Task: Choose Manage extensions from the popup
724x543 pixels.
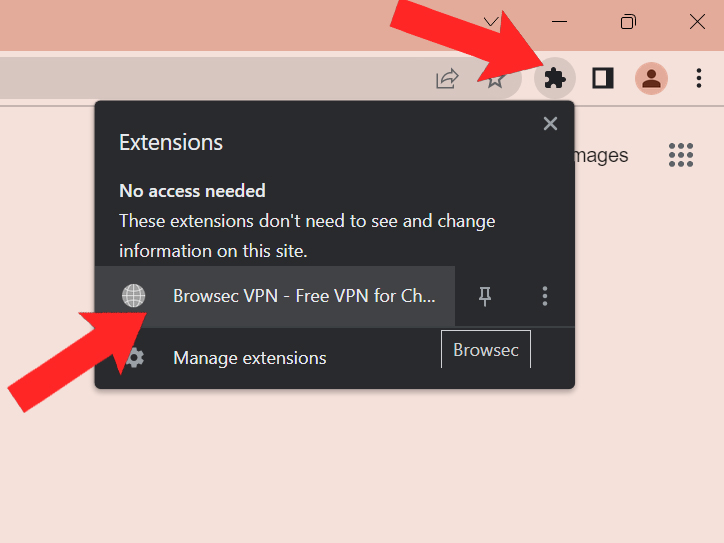Action: coord(250,358)
